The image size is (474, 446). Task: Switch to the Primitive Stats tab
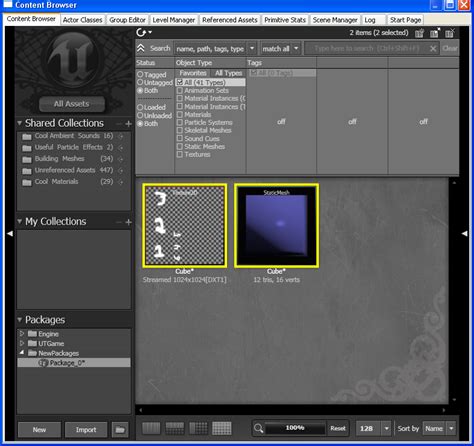[x=285, y=20]
